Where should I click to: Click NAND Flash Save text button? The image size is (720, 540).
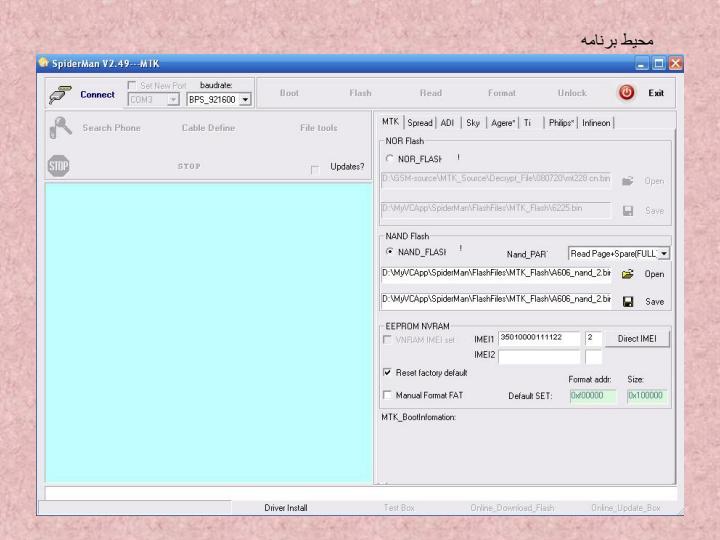pyautogui.click(x=654, y=302)
